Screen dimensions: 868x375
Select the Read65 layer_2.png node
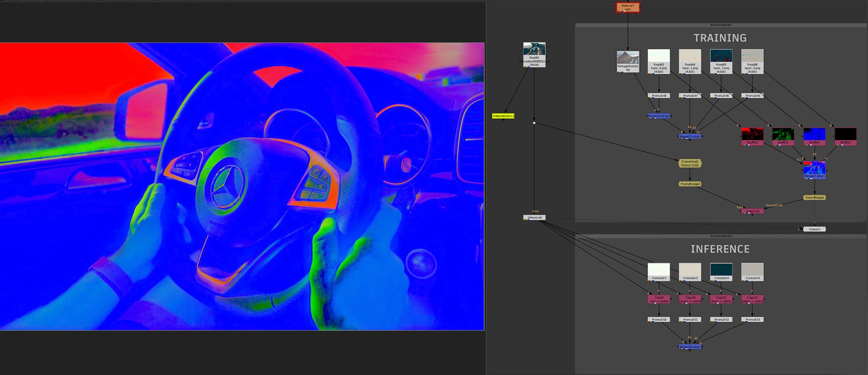pyautogui.click(x=721, y=62)
